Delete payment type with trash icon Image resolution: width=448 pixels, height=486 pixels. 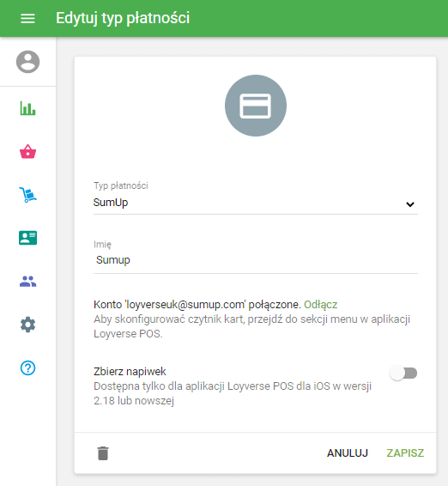click(x=103, y=453)
